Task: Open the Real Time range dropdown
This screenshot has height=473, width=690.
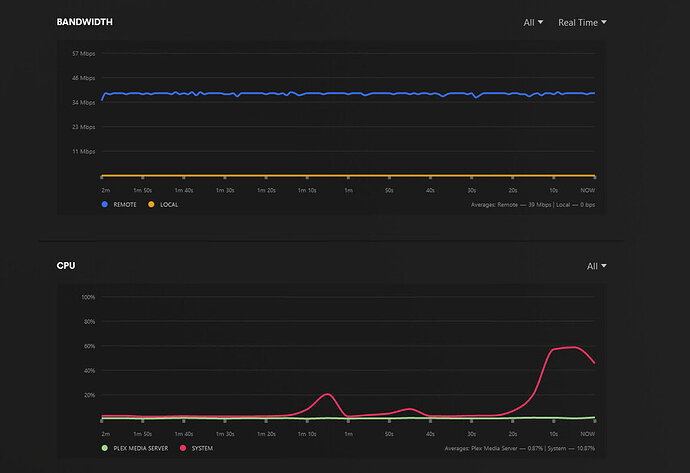Action: click(x=582, y=22)
